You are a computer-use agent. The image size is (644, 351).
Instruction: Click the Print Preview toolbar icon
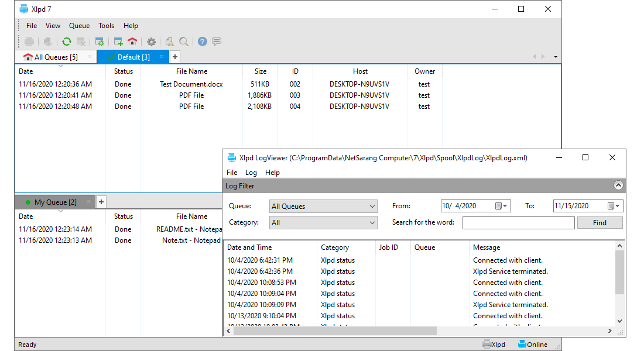pyautogui.click(x=48, y=42)
